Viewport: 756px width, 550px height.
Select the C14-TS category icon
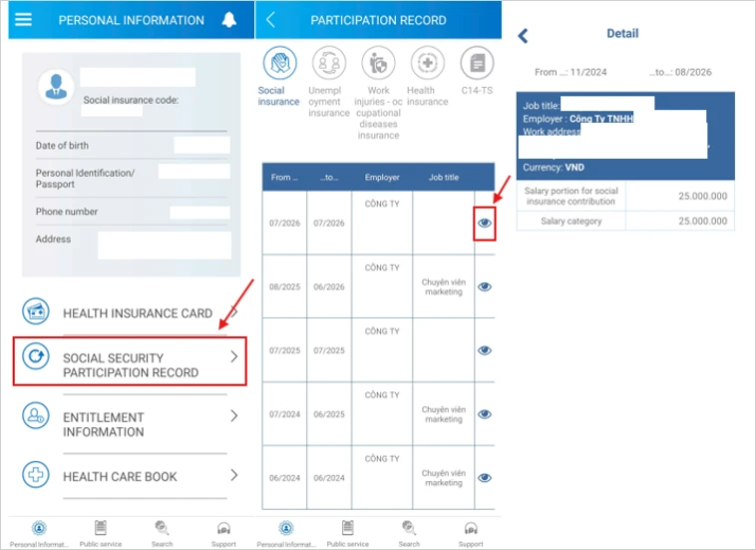tap(477, 63)
